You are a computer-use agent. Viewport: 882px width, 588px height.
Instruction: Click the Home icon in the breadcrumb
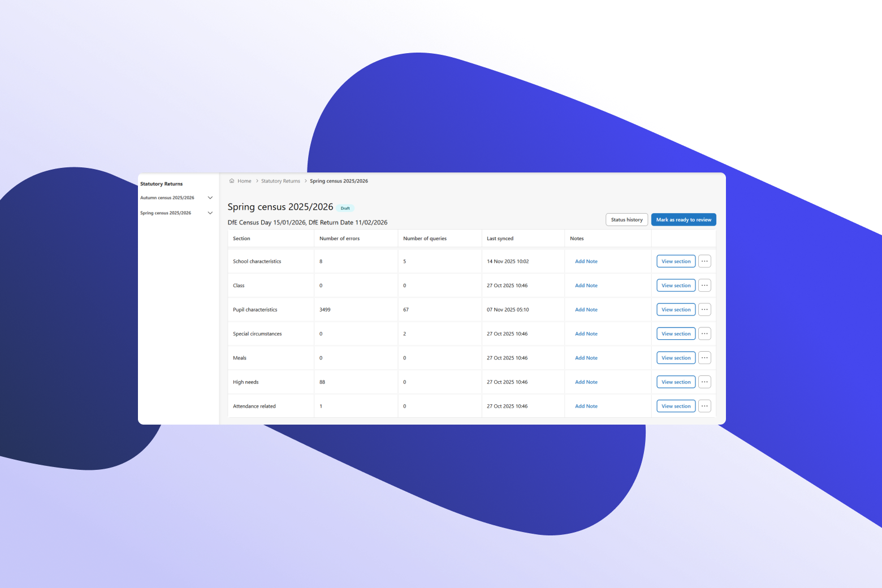coord(232,181)
